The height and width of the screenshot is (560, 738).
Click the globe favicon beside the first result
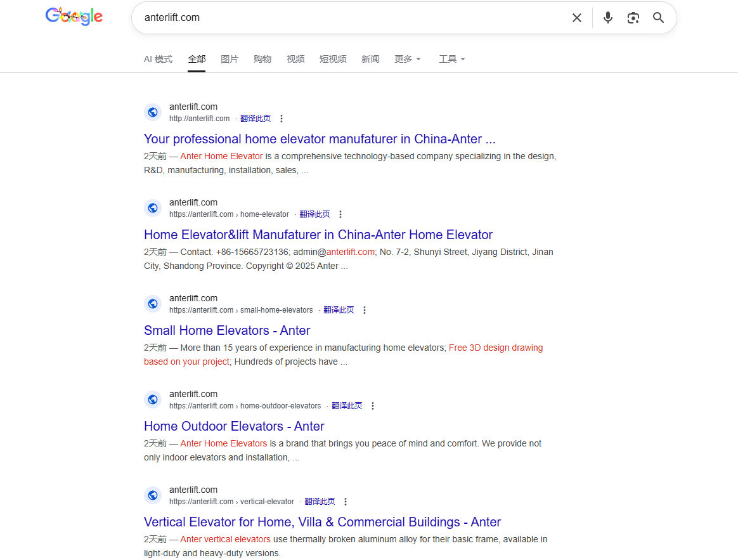tap(153, 112)
